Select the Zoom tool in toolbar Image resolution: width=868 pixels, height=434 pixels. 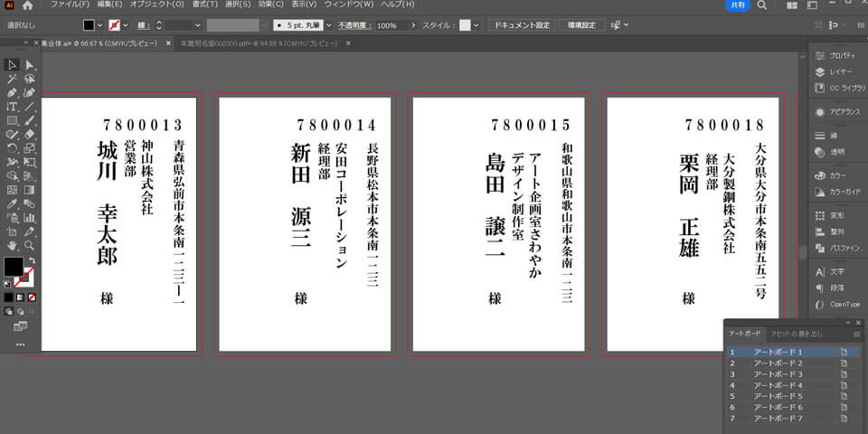coord(30,245)
